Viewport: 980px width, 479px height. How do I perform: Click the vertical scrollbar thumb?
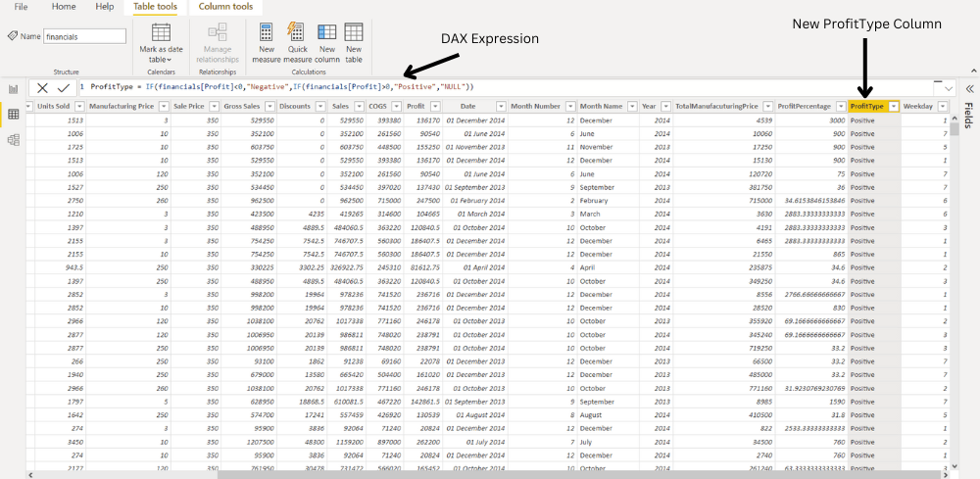click(955, 128)
